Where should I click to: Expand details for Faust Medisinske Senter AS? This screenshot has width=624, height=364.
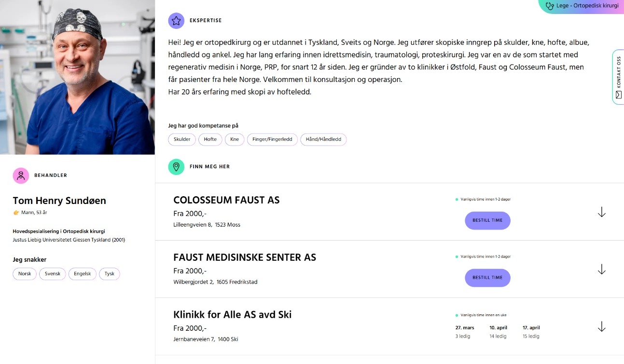(x=601, y=270)
